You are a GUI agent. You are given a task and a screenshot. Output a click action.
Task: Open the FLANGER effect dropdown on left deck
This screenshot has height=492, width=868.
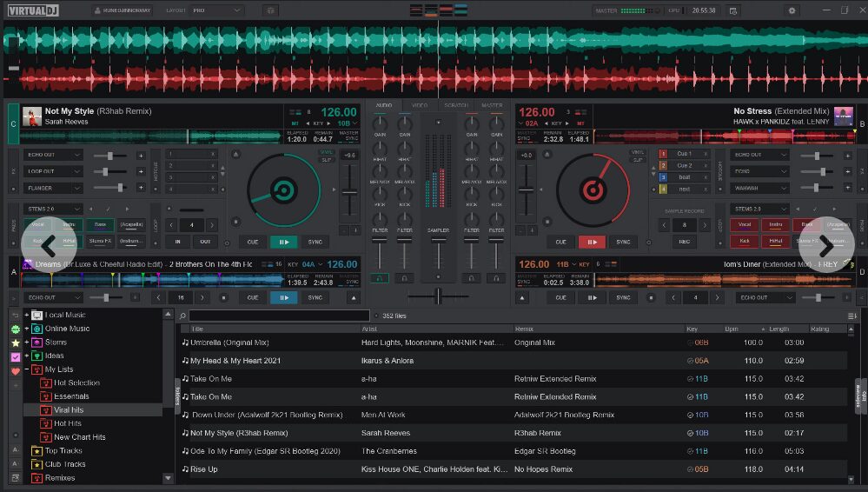pyautogui.click(x=53, y=188)
